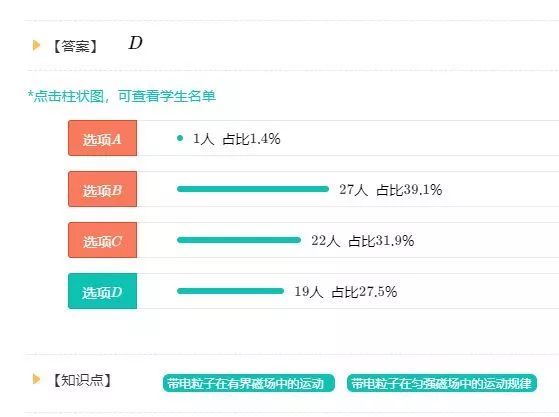
Task: Click the option B teal bar
Action: tap(253, 189)
